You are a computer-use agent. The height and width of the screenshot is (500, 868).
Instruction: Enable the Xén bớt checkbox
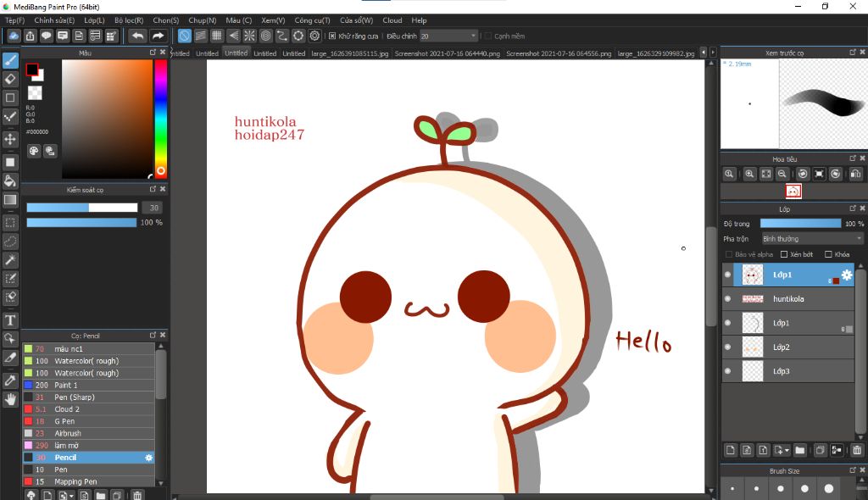(x=784, y=254)
